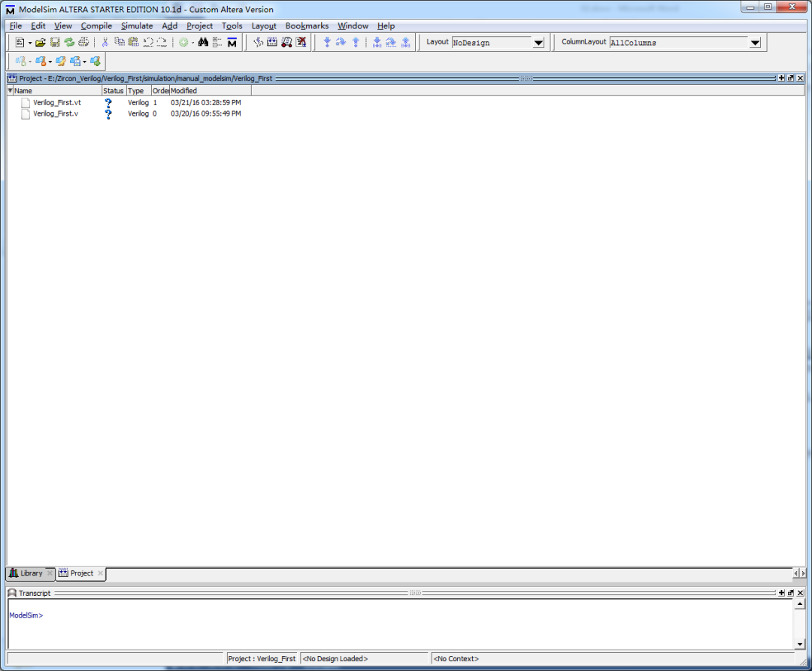Click the Collapse All tree icon
The width and height of the screenshot is (812, 671).
pyautogui.click(x=217, y=42)
